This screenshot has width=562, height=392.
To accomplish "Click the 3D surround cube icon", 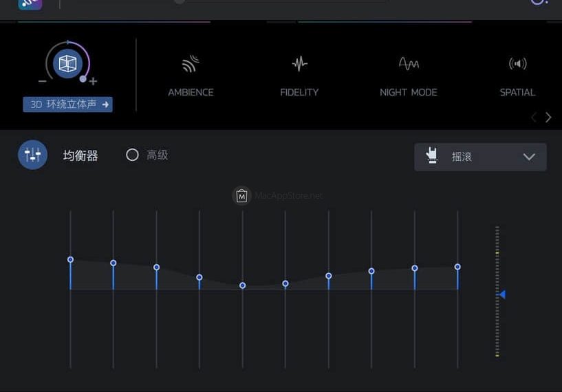I will point(67,64).
